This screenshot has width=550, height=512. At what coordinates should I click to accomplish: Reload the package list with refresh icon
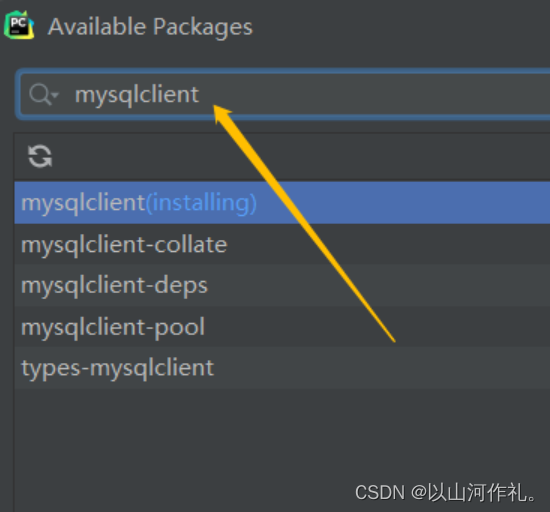click(40, 156)
